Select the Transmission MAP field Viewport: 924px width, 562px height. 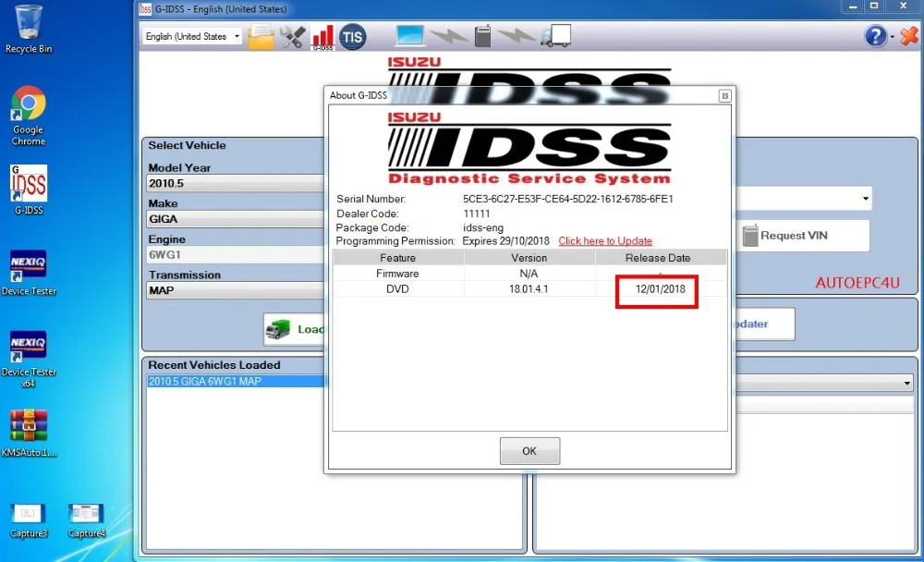[x=236, y=290]
